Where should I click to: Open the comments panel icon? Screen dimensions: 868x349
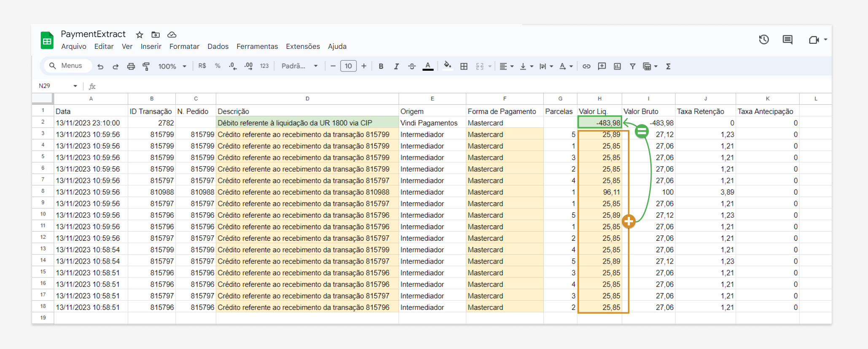click(x=787, y=40)
